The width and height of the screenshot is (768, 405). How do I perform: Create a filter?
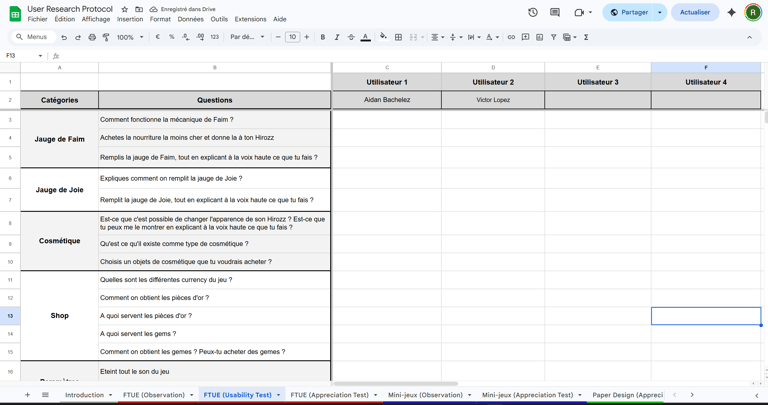pos(553,37)
